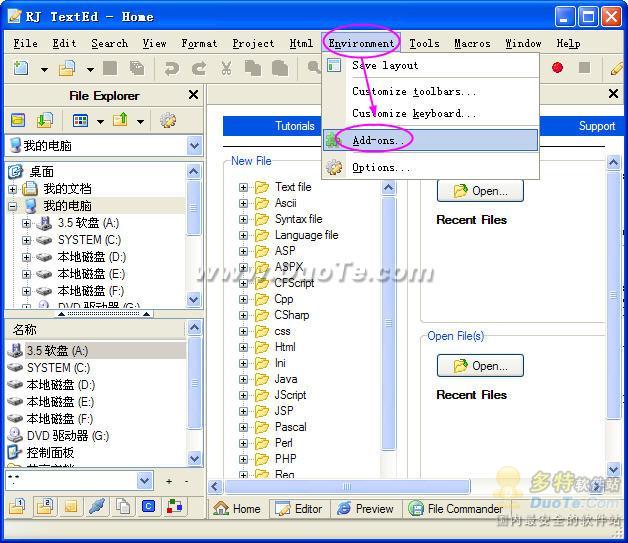This screenshot has height=543, width=628.
Task: Switch to the Preview tab
Action: pos(365,509)
